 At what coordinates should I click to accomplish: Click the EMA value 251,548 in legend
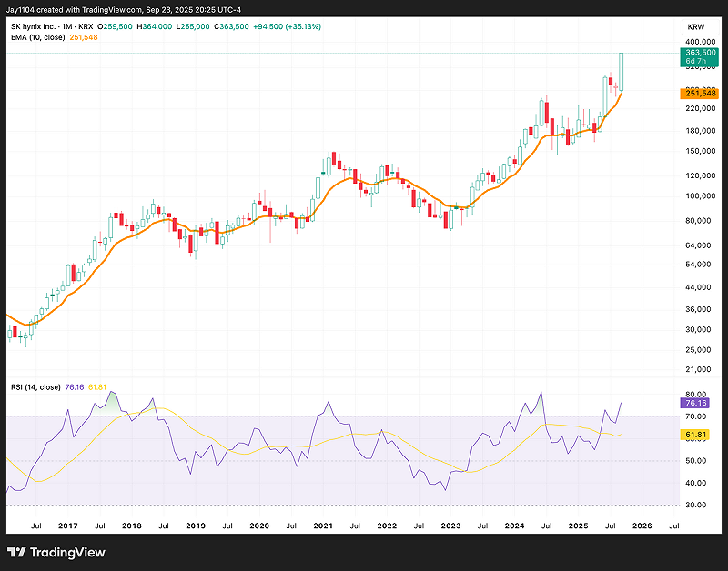click(x=84, y=37)
